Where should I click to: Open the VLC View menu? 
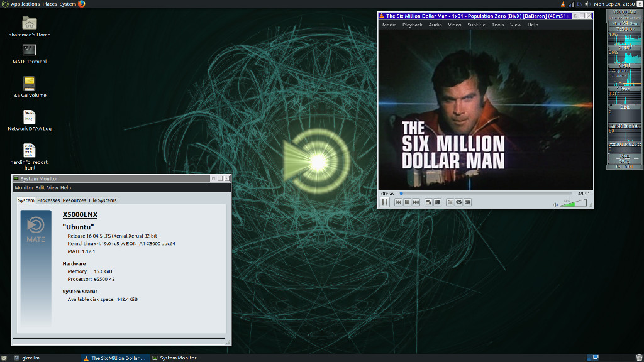coord(516,25)
